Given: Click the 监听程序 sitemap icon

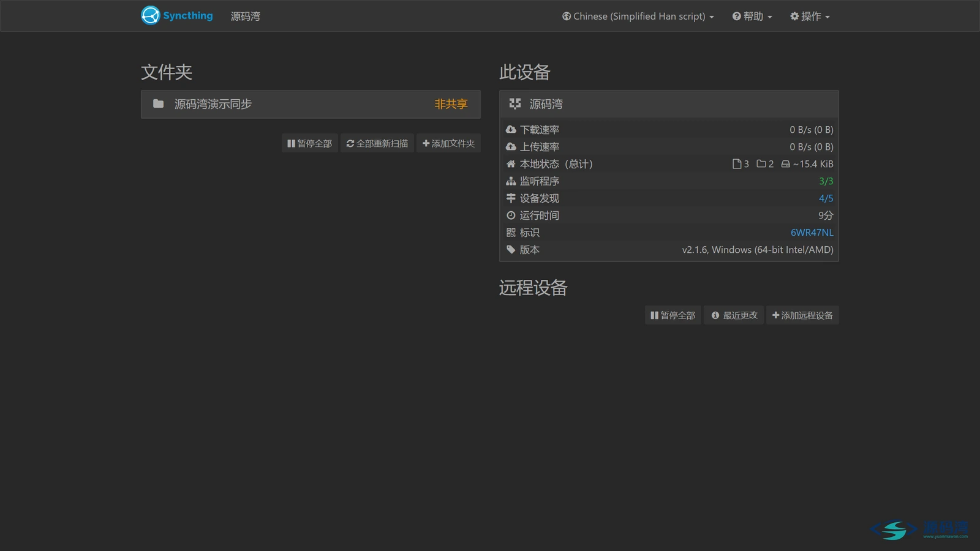Looking at the screenshot, I should click(511, 181).
